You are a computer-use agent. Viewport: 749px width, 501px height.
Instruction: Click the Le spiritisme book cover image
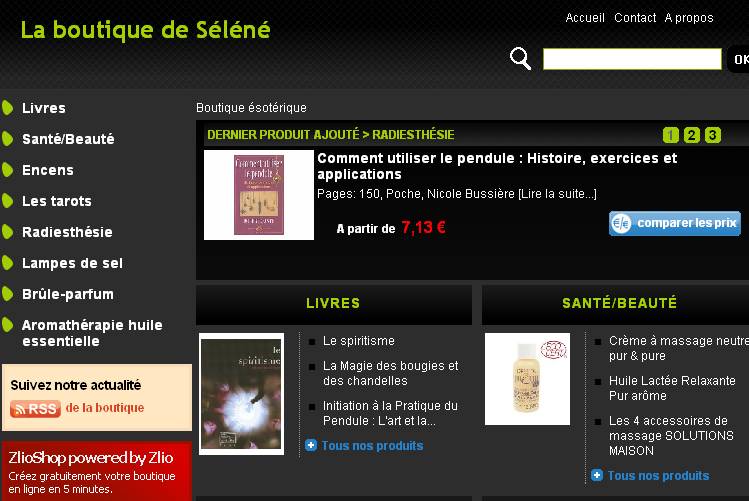coord(242,394)
